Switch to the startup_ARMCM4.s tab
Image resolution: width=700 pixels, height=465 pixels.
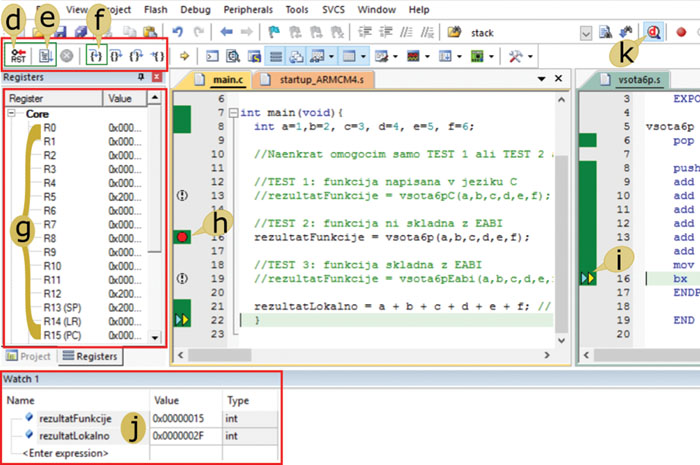pos(314,79)
